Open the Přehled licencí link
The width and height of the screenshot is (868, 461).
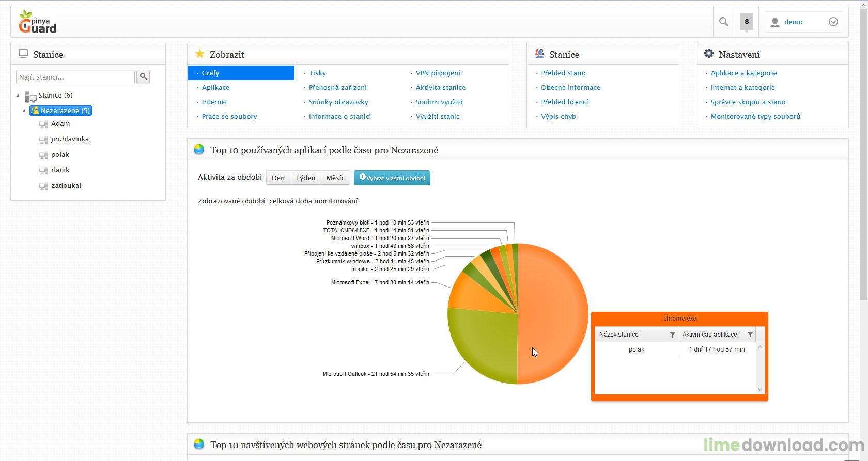pos(565,102)
